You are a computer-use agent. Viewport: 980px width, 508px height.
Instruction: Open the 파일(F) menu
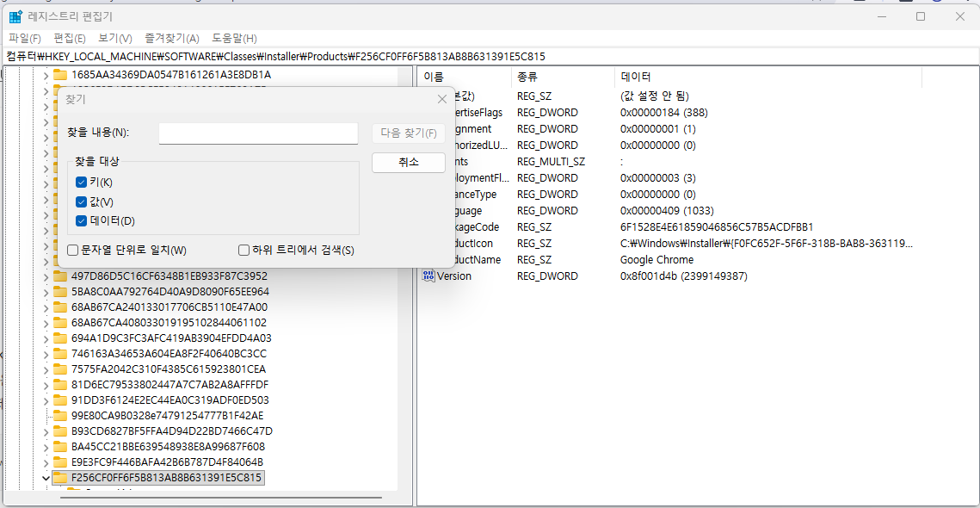[25, 38]
